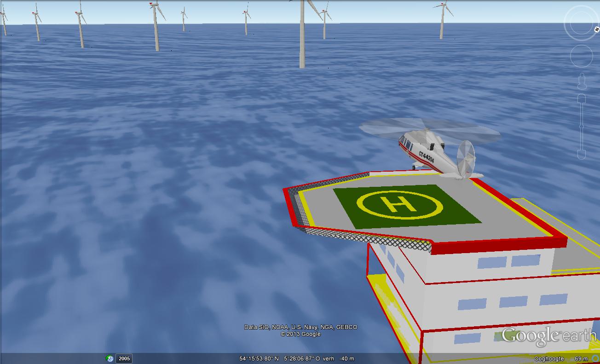Screen dimensions: 600x364
Task: Click the 2005 imagery date button
Action: pos(124,358)
